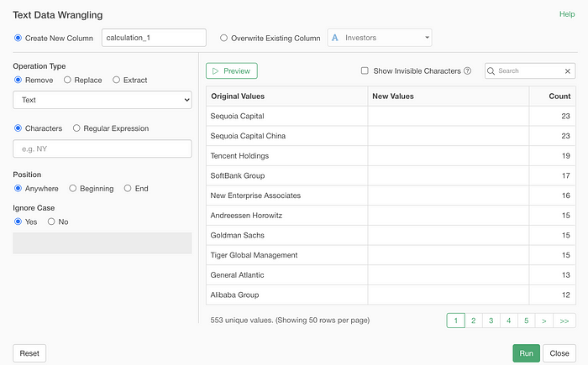The width and height of the screenshot is (588, 365).
Task: Jump to last page double arrow
Action: click(x=564, y=321)
